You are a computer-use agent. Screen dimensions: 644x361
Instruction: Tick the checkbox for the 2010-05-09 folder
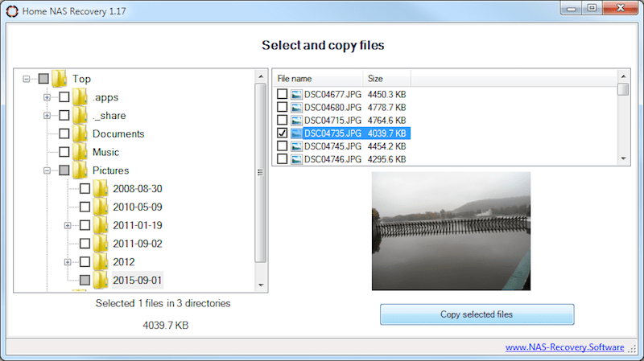85,207
